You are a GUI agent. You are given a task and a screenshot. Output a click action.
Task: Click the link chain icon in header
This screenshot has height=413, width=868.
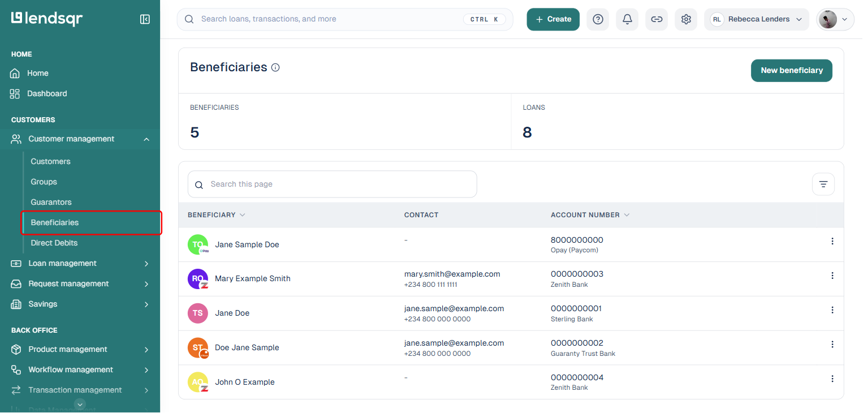(657, 19)
